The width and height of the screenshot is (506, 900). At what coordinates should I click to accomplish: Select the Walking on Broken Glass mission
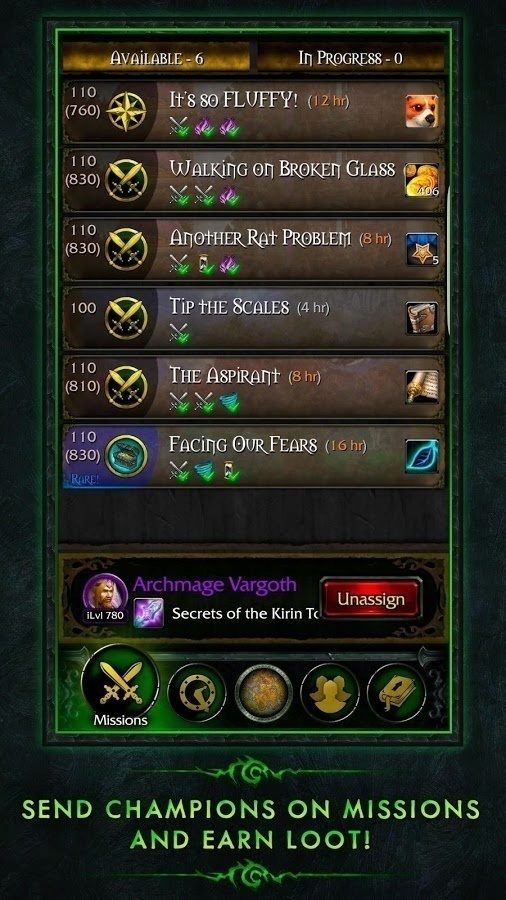(x=253, y=180)
